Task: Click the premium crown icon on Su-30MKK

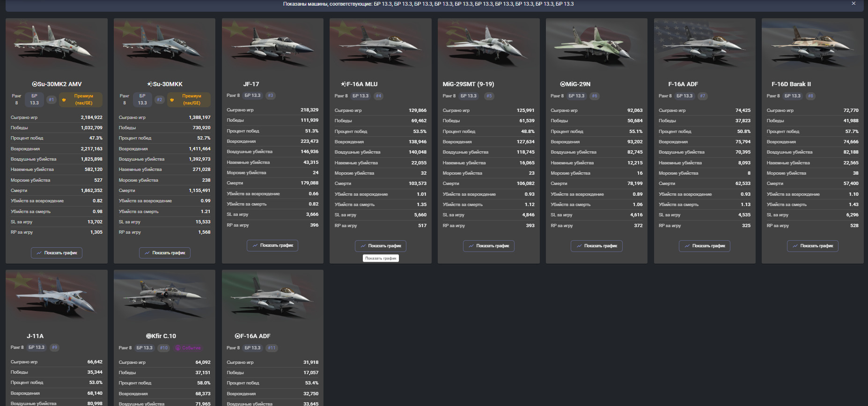Action: [x=172, y=100]
